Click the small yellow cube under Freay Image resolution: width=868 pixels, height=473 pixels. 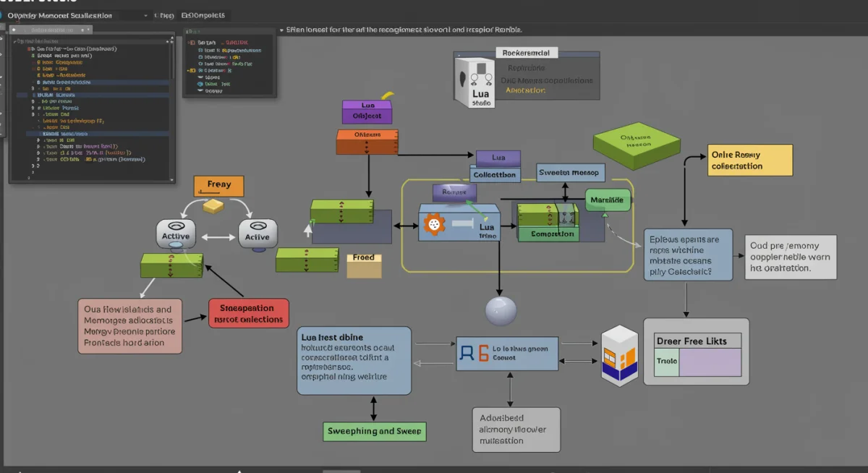[215, 207]
